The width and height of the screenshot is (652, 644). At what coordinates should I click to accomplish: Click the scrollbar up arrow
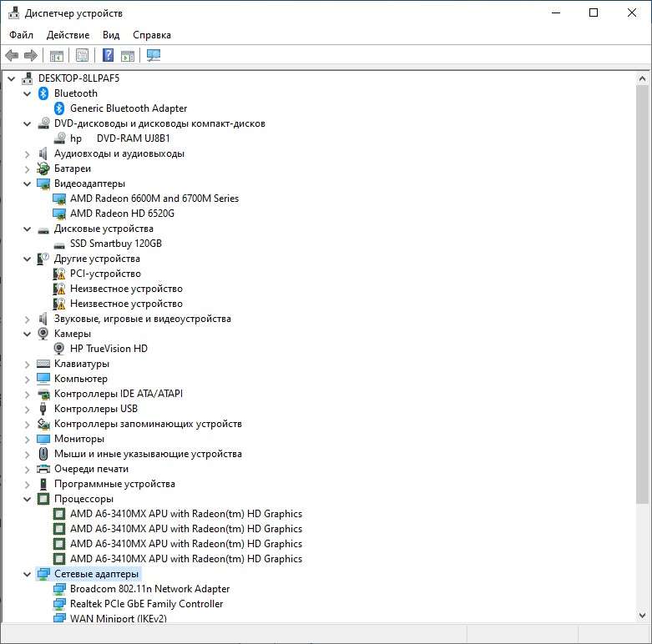[642, 78]
